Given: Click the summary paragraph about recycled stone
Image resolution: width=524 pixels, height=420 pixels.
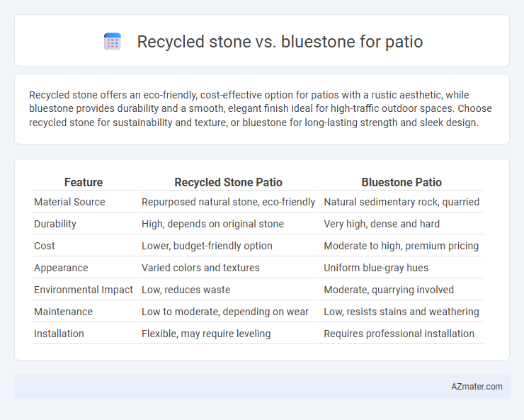Looking at the screenshot, I should (261, 109).
